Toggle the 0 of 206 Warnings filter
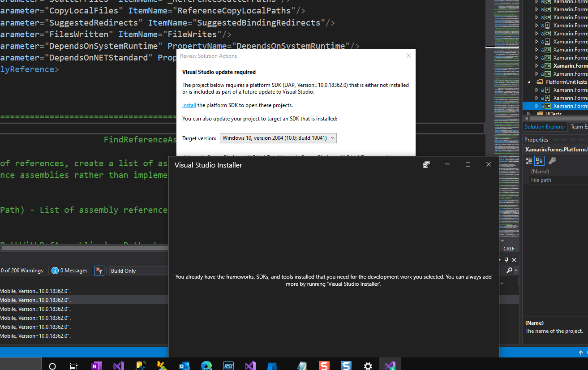This screenshot has height=370, width=588. click(22, 271)
